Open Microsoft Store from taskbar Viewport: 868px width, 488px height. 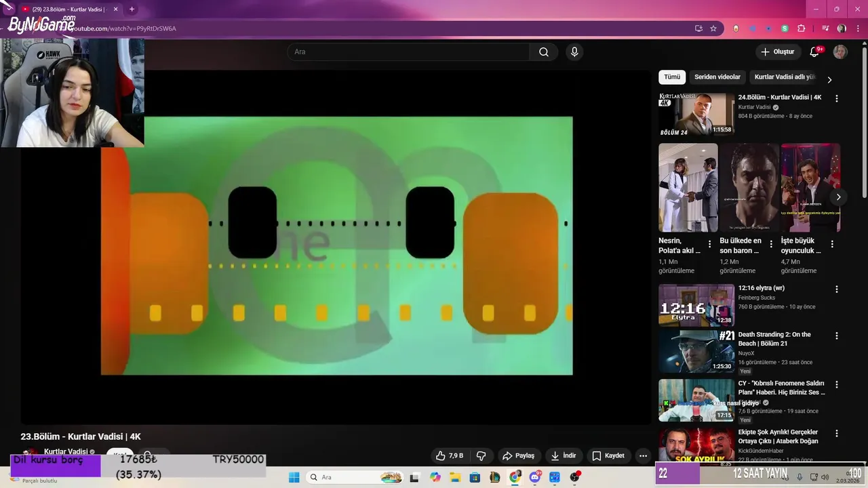[475, 478]
